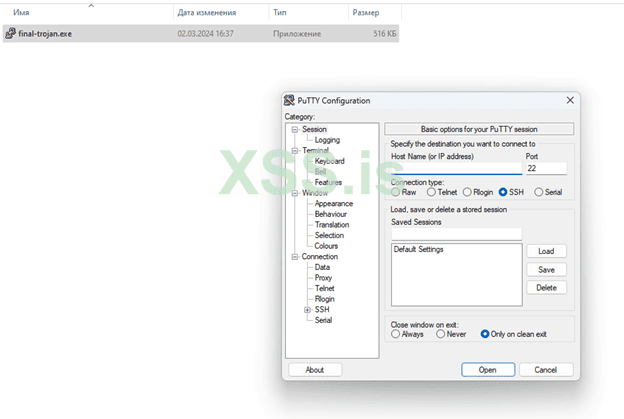The height and width of the screenshot is (419, 624).
Task: Click the About button
Action: [x=315, y=370]
